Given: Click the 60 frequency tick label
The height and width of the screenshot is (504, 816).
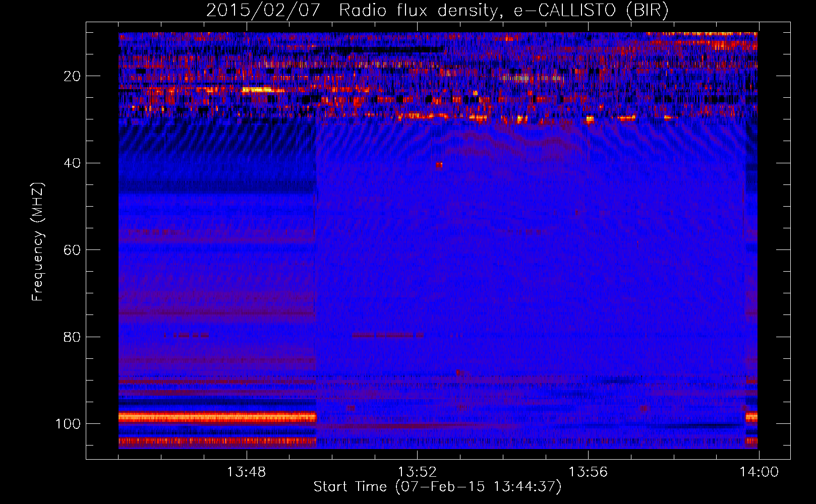Looking at the screenshot, I should (x=72, y=250).
